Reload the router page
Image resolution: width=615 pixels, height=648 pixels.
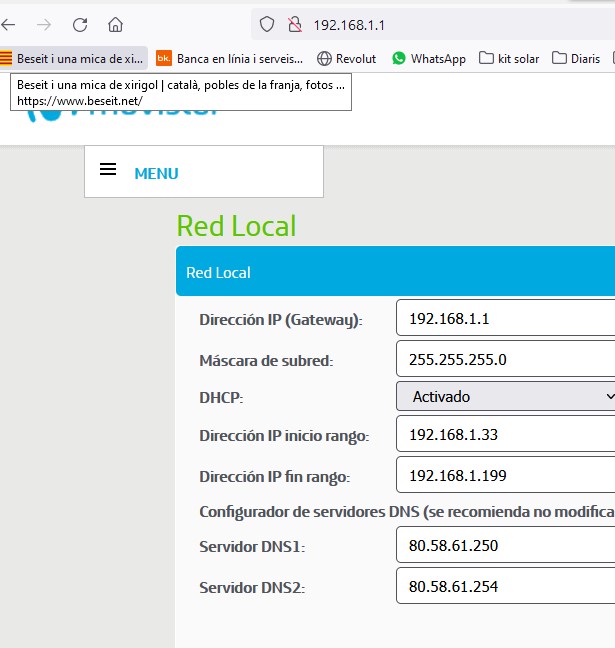click(80, 25)
